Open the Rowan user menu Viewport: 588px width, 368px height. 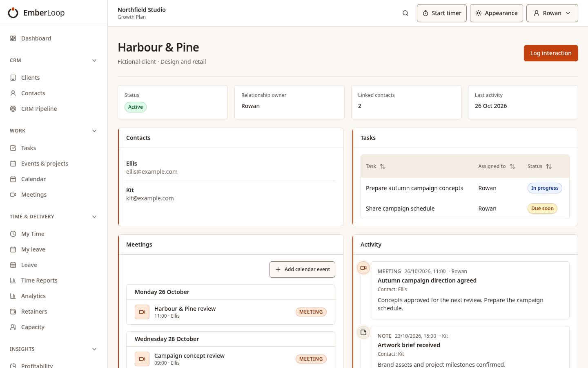(x=552, y=13)
